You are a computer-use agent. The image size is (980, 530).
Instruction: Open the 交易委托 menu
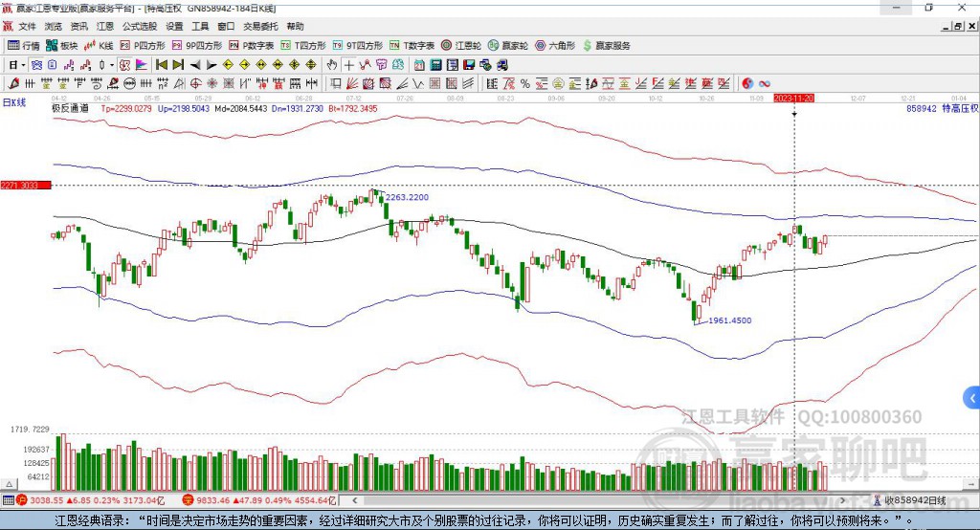tap(260, 26)
